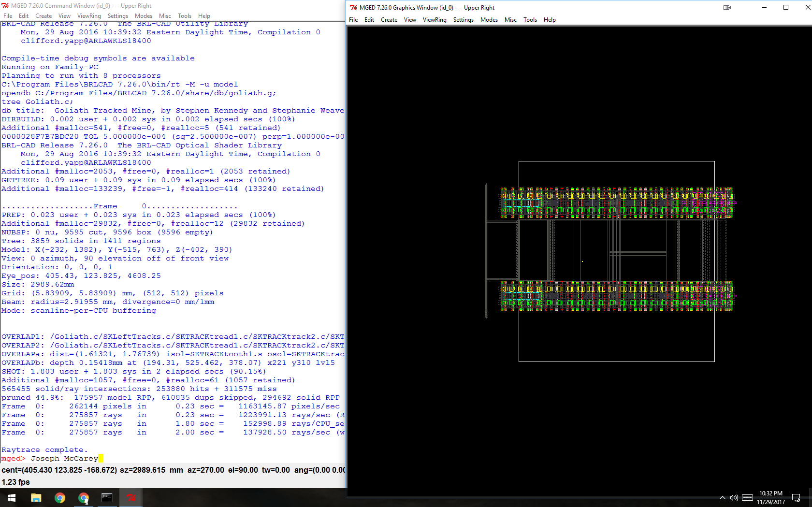Open Tools menu in Graphics Window
This screenshot has height=507, width=812.
(530, 20)
